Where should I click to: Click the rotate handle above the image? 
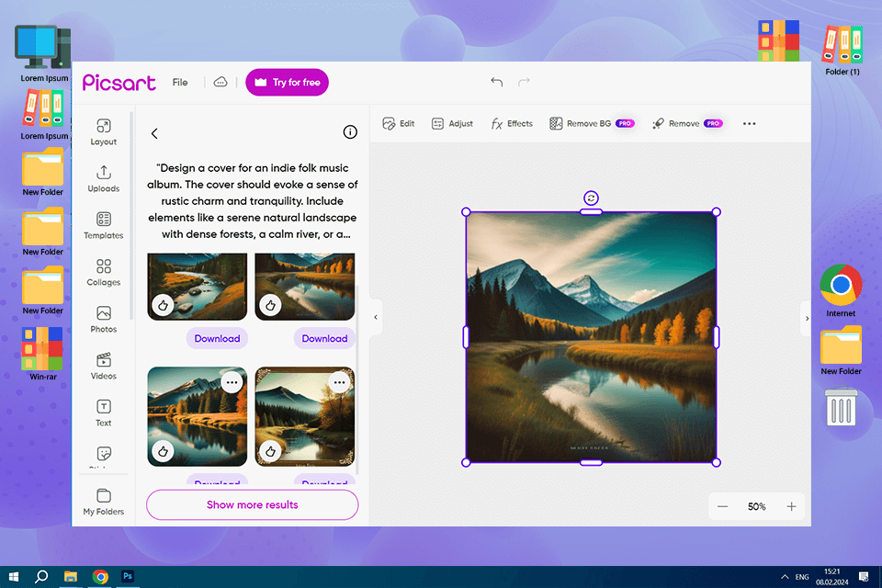591,198
